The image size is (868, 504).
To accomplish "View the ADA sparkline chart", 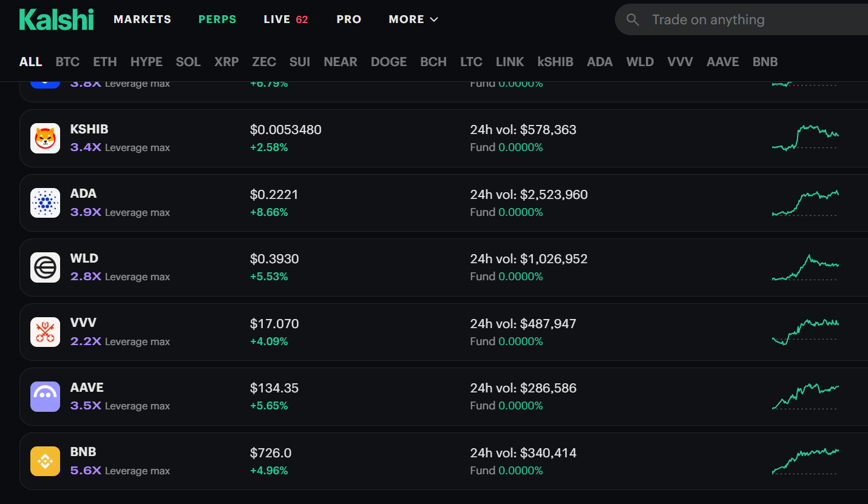I will (x=805, y=203).
